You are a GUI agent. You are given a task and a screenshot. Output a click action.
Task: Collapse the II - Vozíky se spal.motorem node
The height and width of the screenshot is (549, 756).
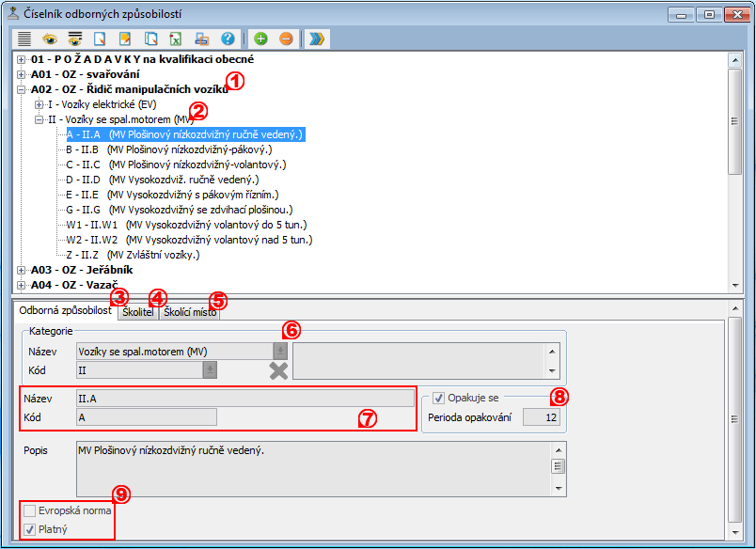click(x=39, y=119)
